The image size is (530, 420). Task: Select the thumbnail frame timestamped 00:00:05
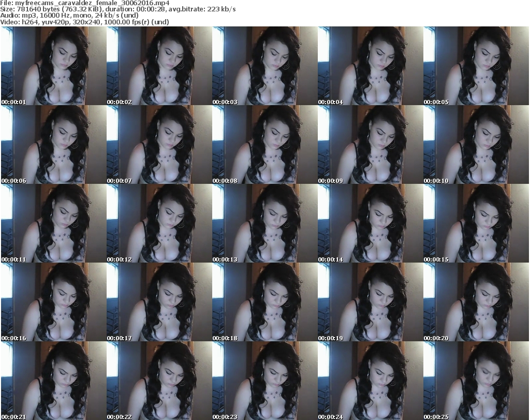(x=476, y=66)
